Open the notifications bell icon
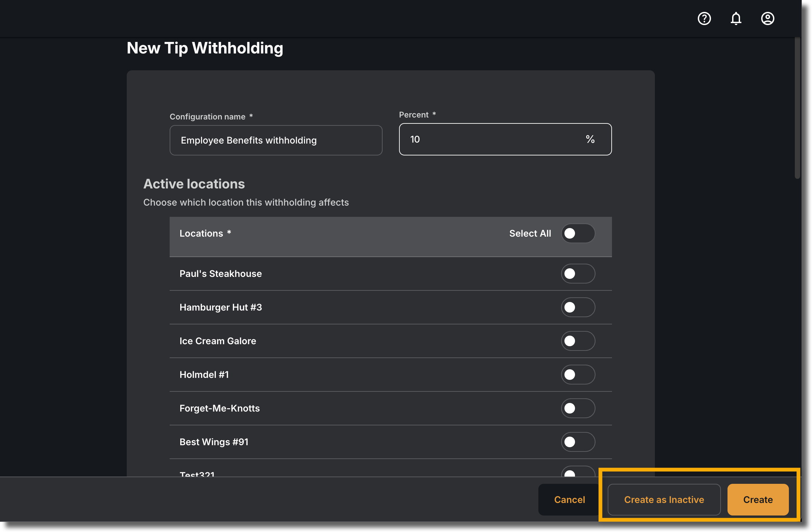Image resolution: width=812 pixels, height=532 pixels. [736, 18]
